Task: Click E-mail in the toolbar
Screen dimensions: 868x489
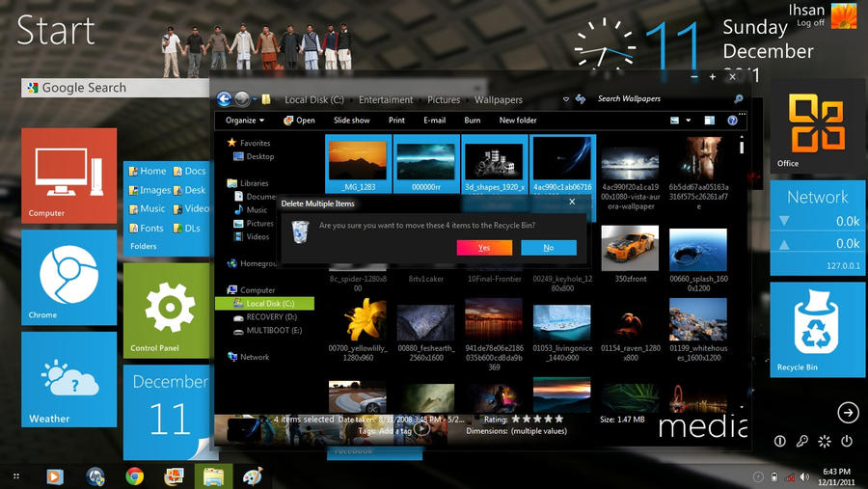Action: coord(435,121)
